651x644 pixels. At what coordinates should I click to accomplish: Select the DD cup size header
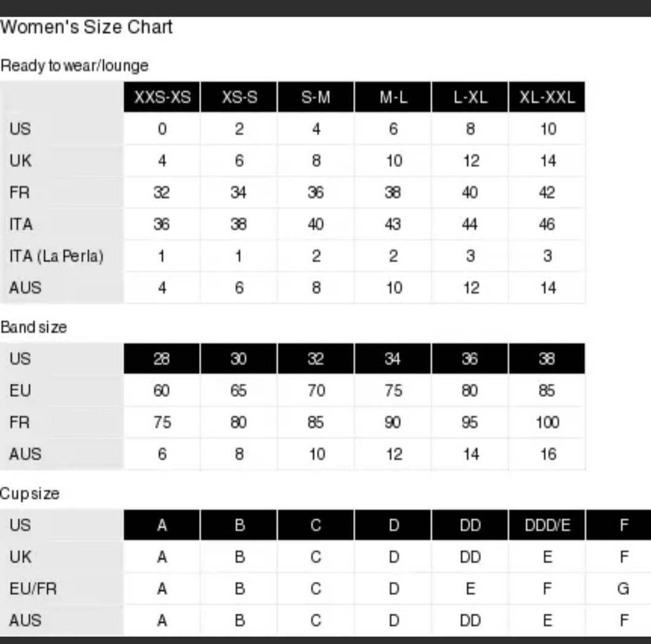tap(470, 525)
